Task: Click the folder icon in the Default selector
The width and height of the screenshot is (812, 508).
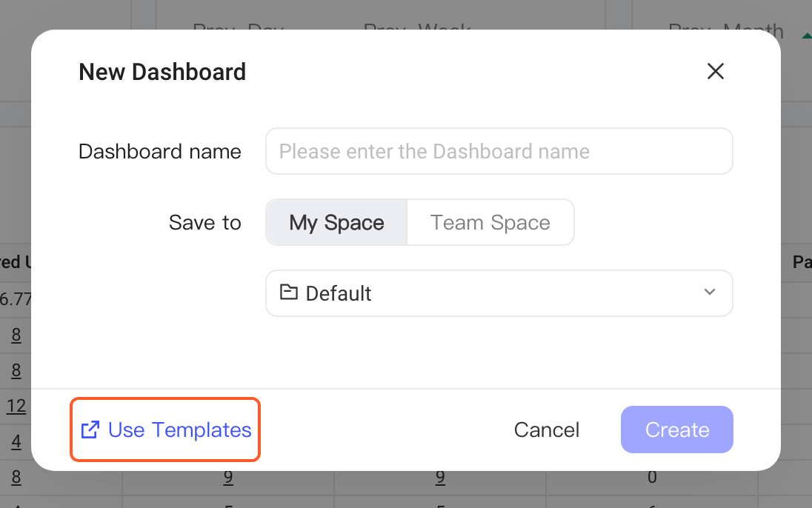Action: 288,293
